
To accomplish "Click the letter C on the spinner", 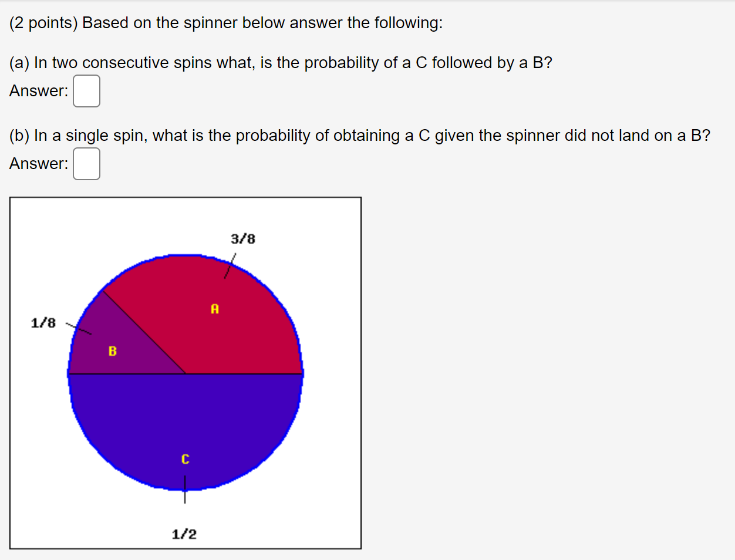I will pos(186,460).
